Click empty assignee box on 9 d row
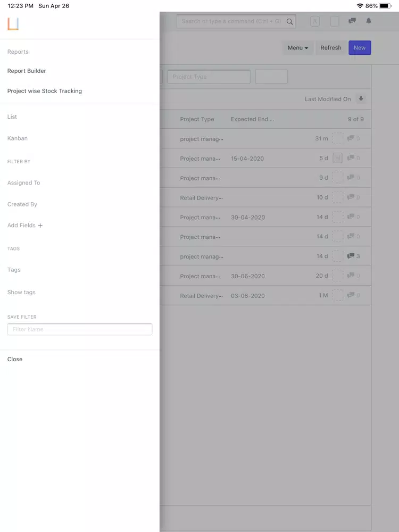 click(338, 178)
